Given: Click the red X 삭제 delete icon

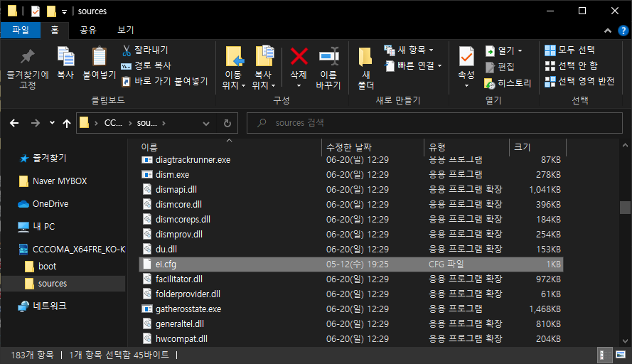Looking at the screenshot, I should coord(299,56).
